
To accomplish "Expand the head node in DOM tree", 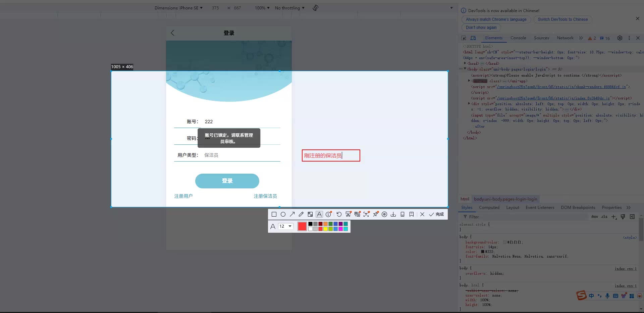I will (465, 63).
